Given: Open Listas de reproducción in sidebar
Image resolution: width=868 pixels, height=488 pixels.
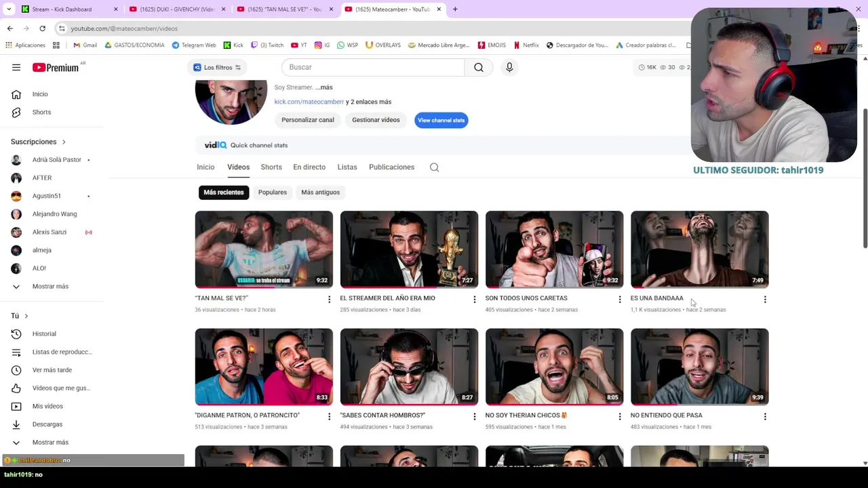Looking at the screenshot, I should click(x=62, y=352).
